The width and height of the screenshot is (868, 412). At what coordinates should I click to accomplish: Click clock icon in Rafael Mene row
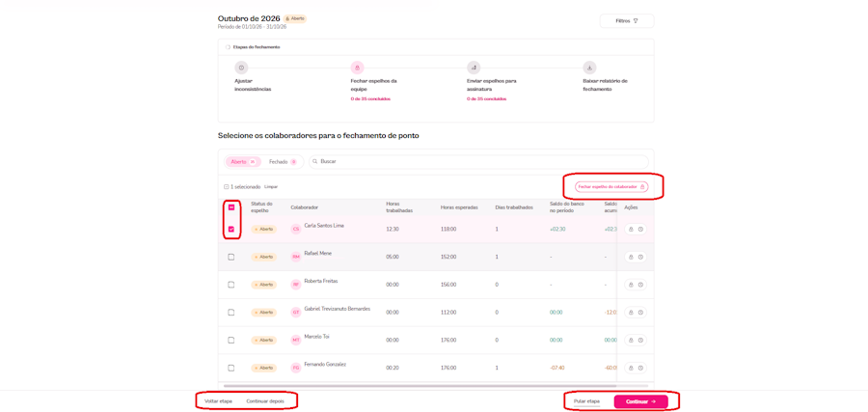(x=640, y=257)
